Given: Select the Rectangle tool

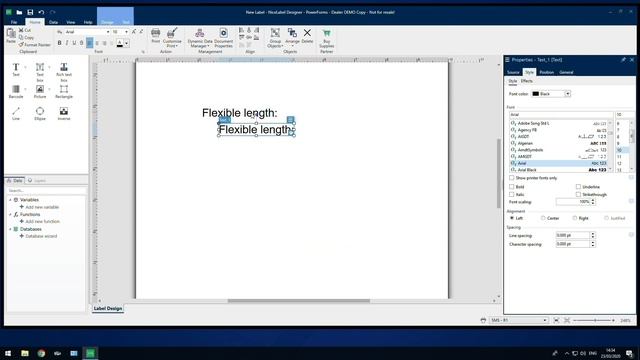Looking at the screenshot, I should pyautogui.click(x=64, y=91).
